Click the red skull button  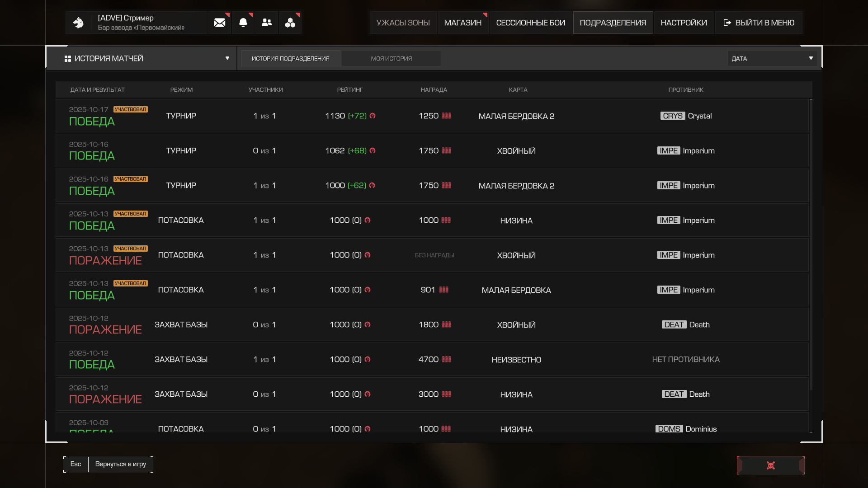coord(770,465)
